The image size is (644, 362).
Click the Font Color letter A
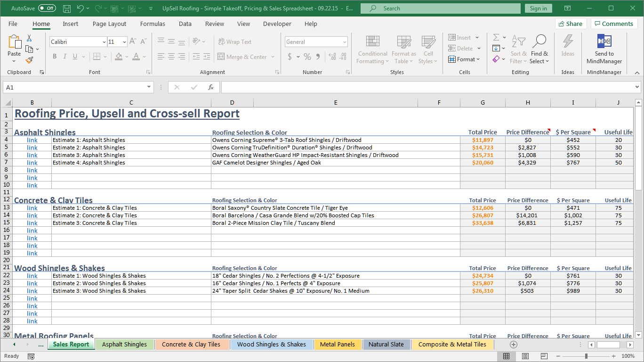pyautogui.click(x=136, y=57)
